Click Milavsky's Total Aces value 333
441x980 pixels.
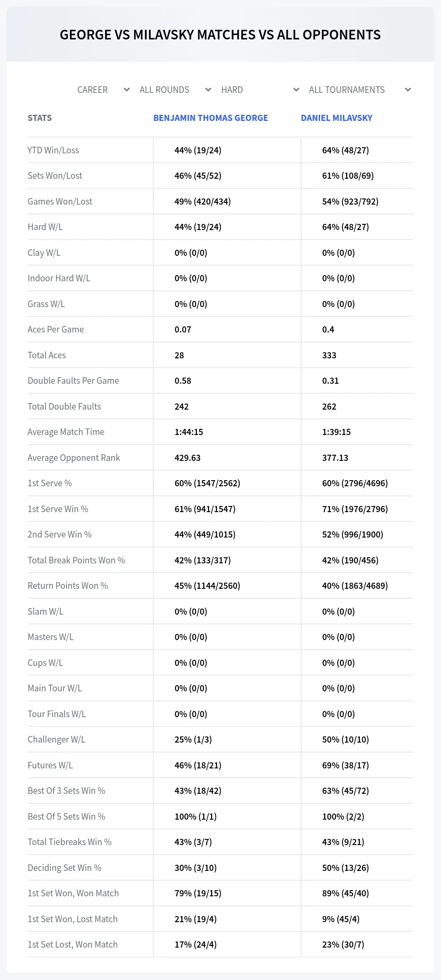click(329, 355)
